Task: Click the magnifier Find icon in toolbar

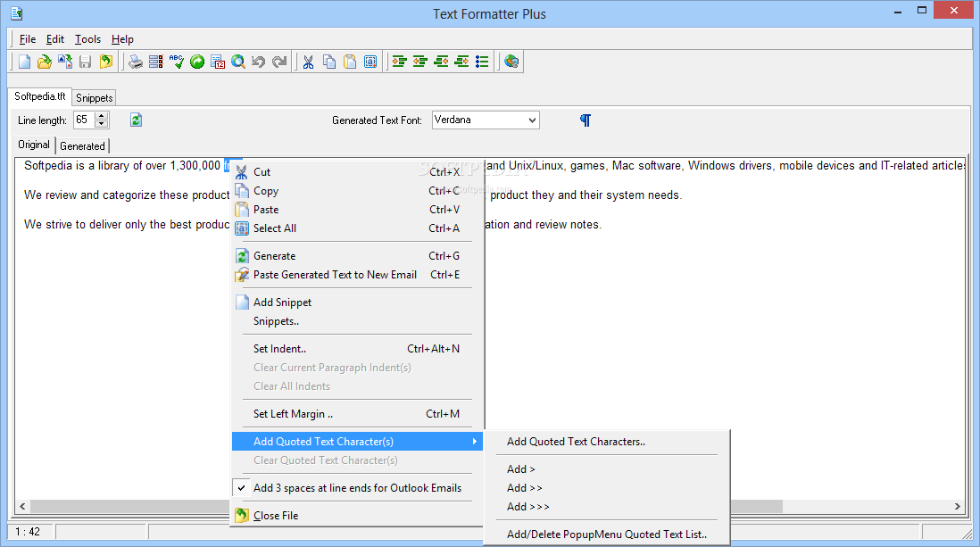Action: click(x=238, y=62)
